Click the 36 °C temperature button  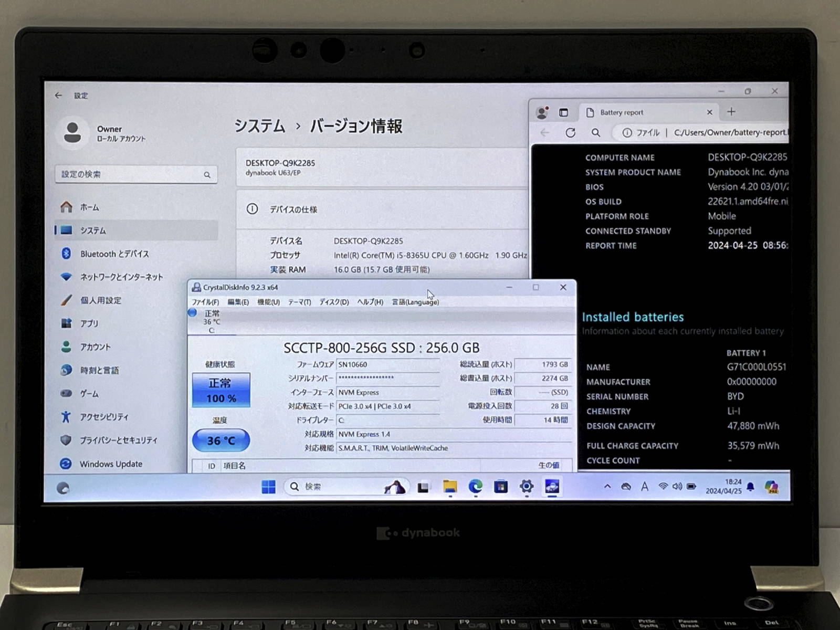pyautogui.click(x=221, y=440)
